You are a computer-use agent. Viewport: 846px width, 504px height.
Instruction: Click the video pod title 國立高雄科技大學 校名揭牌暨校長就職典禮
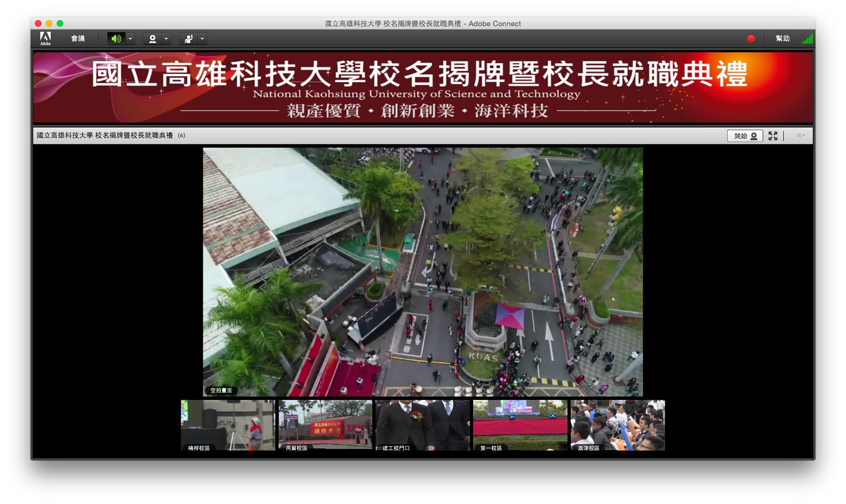click(105, 136)
